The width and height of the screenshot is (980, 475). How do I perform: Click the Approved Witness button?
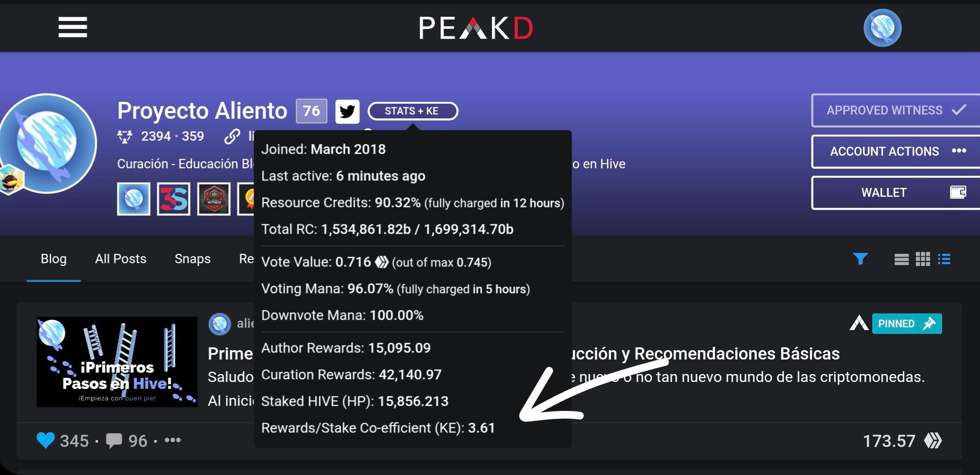(895, 110)
